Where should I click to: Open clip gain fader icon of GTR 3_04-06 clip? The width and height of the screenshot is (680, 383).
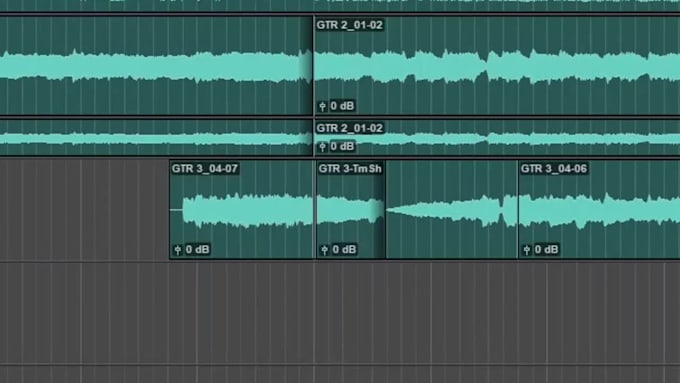[x=526, y=250]
